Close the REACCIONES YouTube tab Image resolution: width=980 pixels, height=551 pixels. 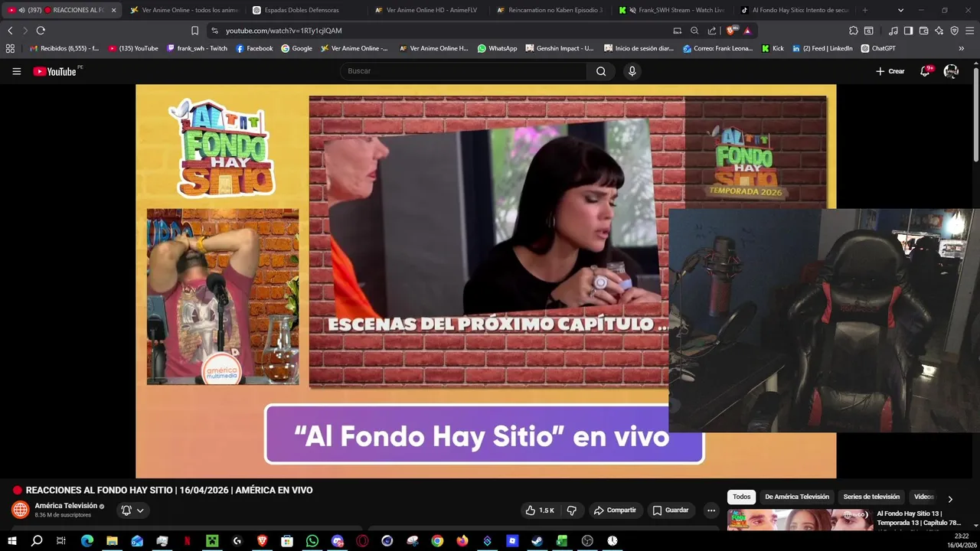point(113,10)
